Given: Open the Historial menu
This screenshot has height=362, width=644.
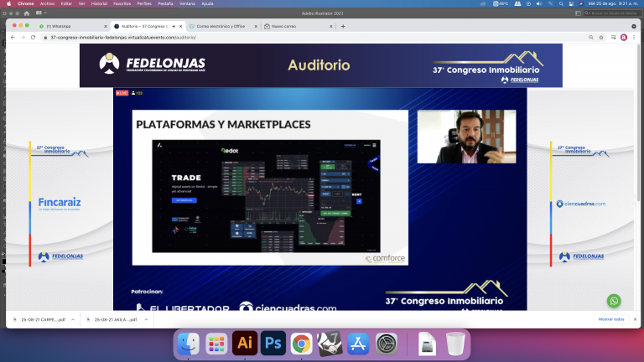Looking at the screenshot, I should (x=99, y=3).
